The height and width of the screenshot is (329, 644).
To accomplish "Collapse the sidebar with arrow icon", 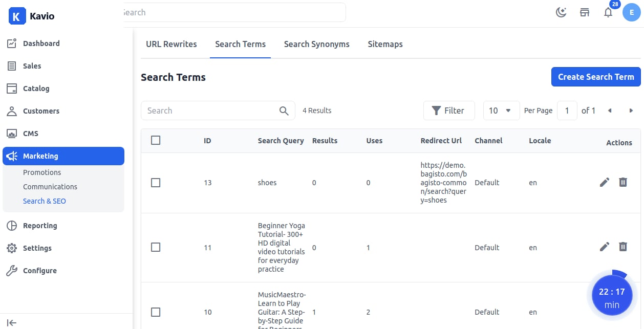I will 12,322.
